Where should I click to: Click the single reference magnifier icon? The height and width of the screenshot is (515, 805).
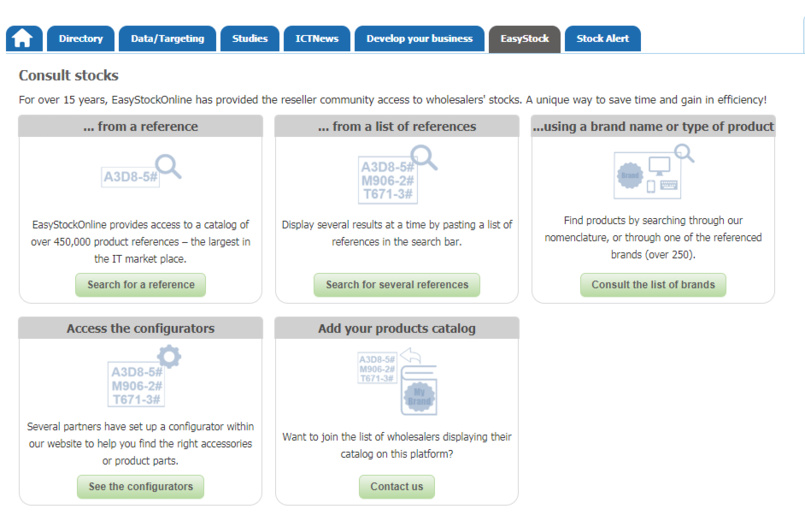click(141, 171)
